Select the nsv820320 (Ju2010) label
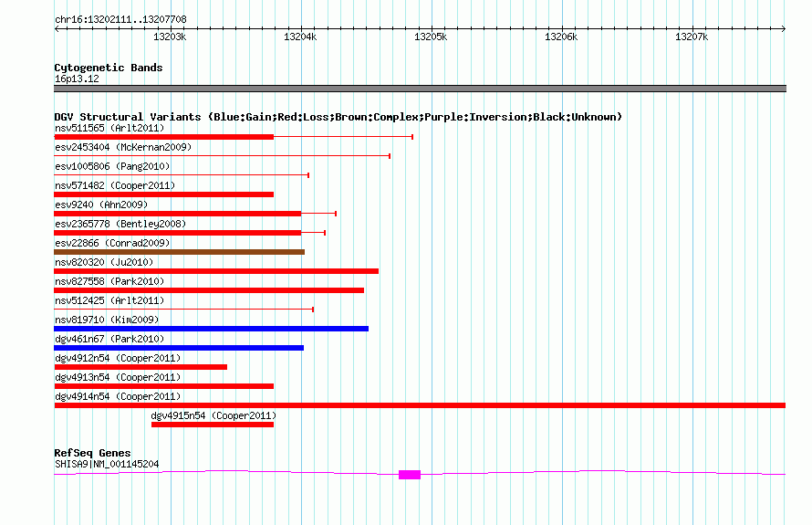 104,262
